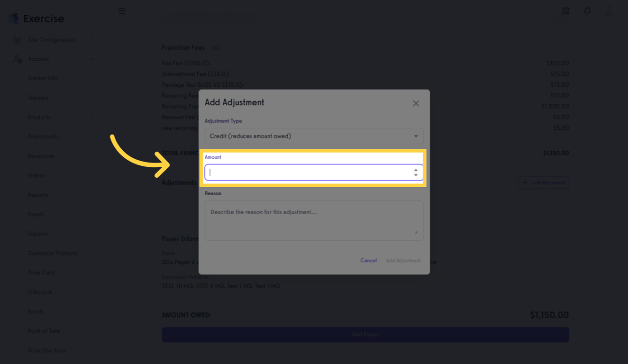Close the Add Adjustment dialog
Image resolution: width=628 pixels, height=364 pixels.
tap(416, 103)
